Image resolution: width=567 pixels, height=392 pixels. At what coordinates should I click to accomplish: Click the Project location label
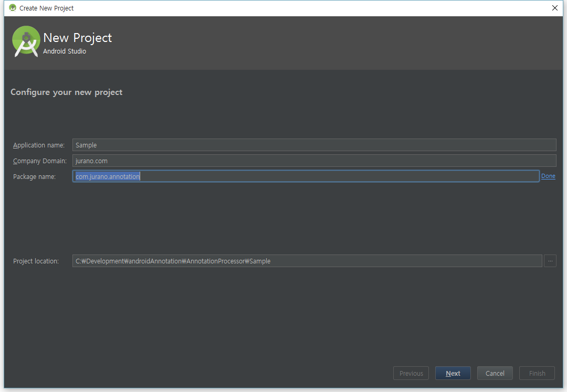(x=35, y=261)
